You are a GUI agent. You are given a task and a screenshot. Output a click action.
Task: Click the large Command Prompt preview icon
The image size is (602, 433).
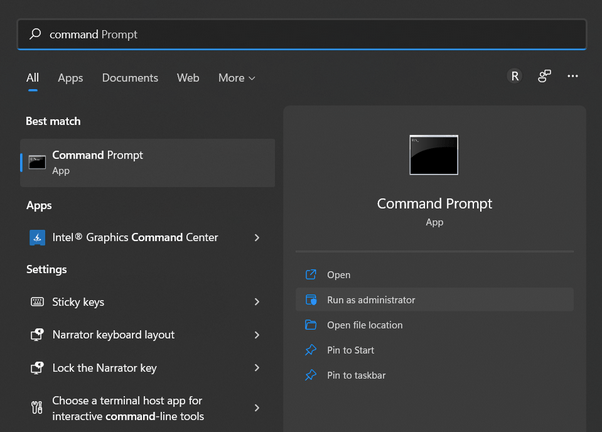[x=434, y=155]
